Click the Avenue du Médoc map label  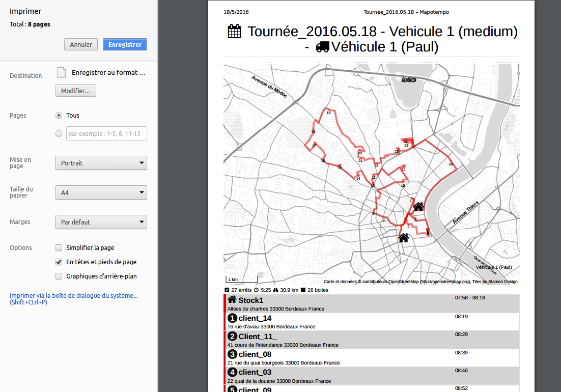pyautogui.click(x=269, y=87)
